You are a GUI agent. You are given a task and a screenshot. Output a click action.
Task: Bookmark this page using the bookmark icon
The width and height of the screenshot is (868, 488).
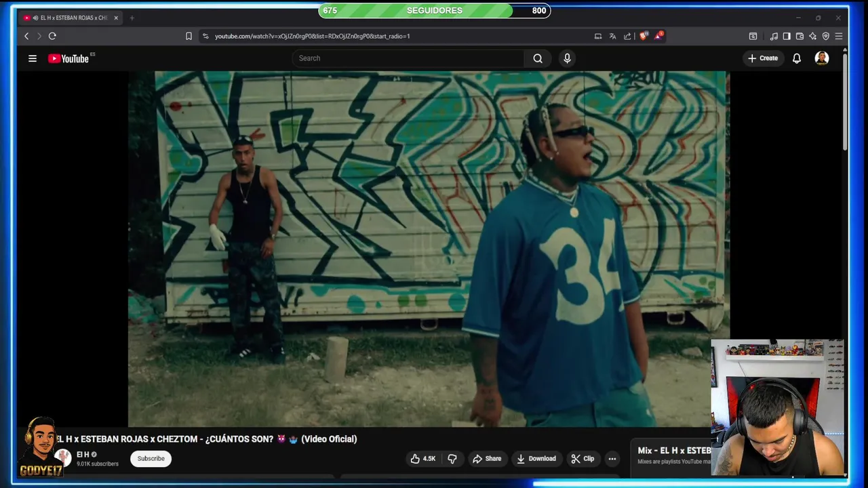point(189,36)
